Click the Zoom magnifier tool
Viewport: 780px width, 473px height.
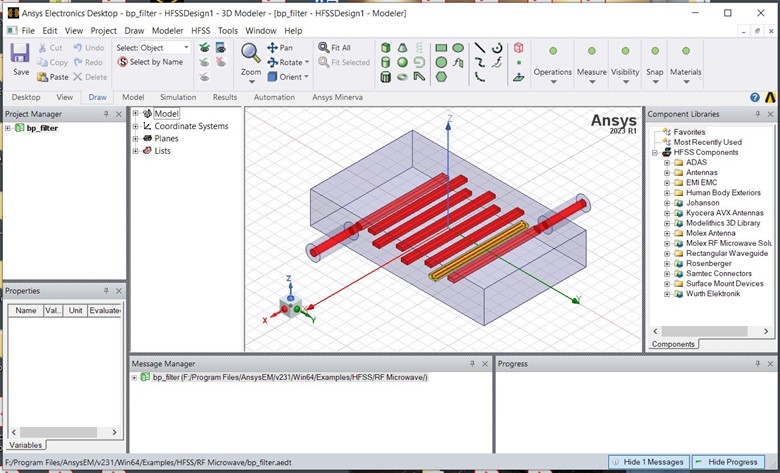coord(251,53)
